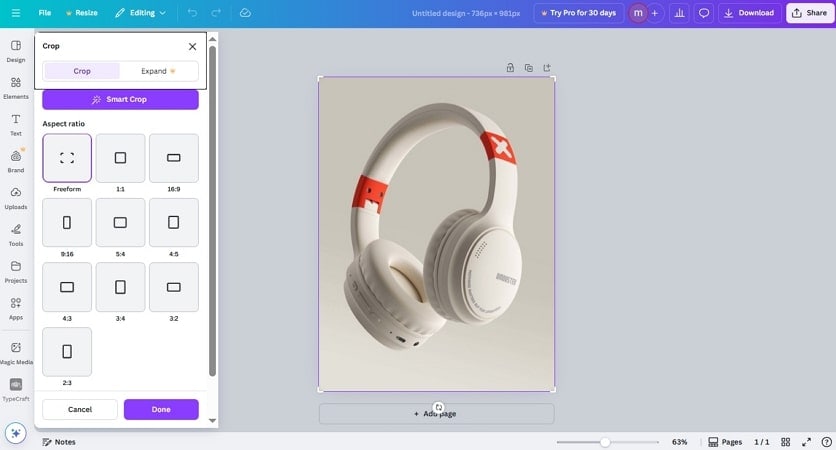Check the cloud save status icon
The image size is (836, 450).
pos(245,13)
